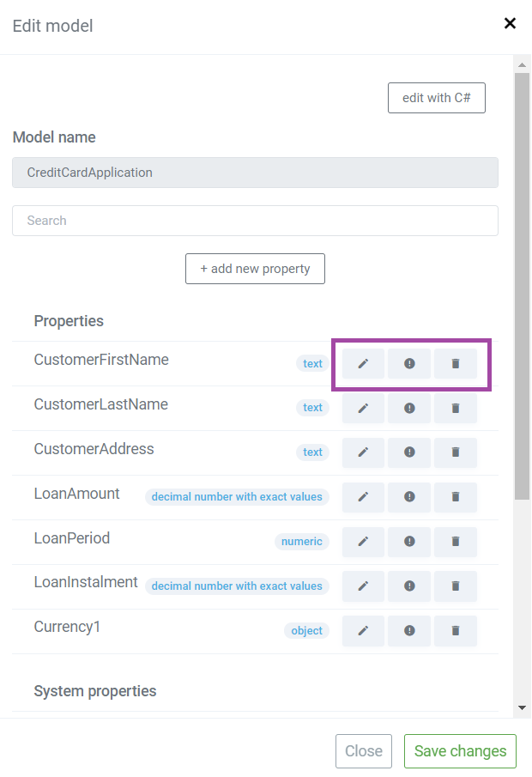Image resolution: width=532 pixels, height=777 pixels.
Task: Click add new property button
Action: coord(255,269)
